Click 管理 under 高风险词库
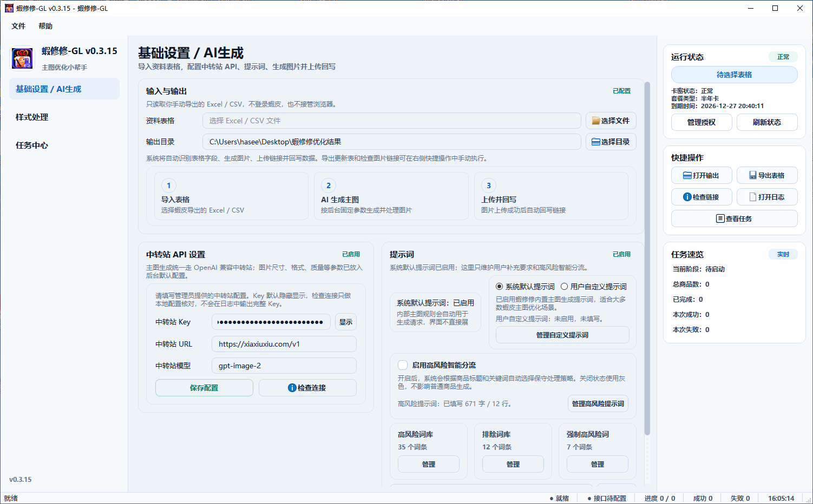The height and width of the screenshot is (504, 813). (x=429, y=464)
